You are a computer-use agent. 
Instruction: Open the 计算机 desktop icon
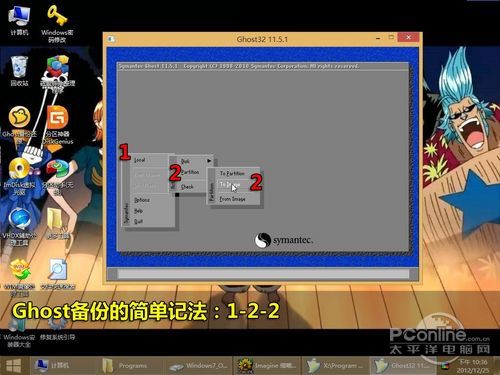[x=19, y=20]
